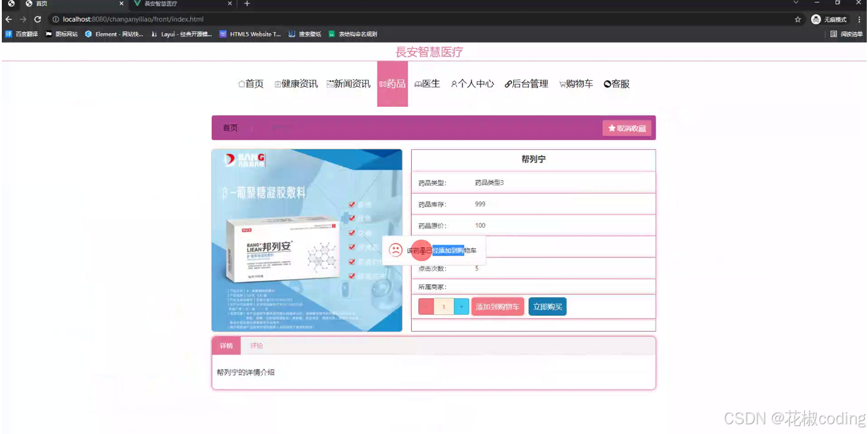Click 取消收藏 unfavorite button
Screen dimensions: 868x434
click(x=627, y=128)
